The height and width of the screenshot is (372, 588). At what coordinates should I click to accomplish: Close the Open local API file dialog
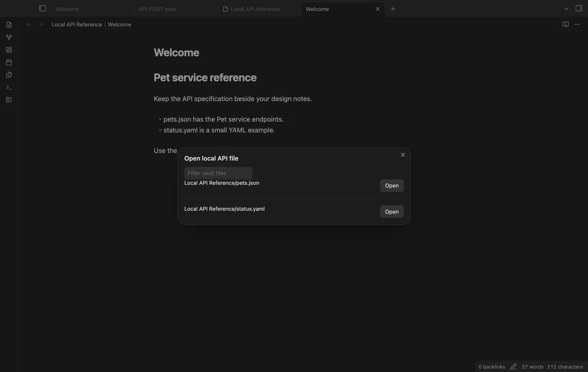tap(403, 155)
